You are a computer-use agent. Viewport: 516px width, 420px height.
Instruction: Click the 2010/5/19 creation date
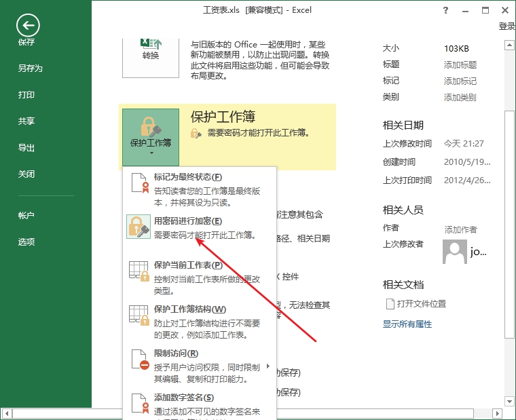tap(467, 162)
